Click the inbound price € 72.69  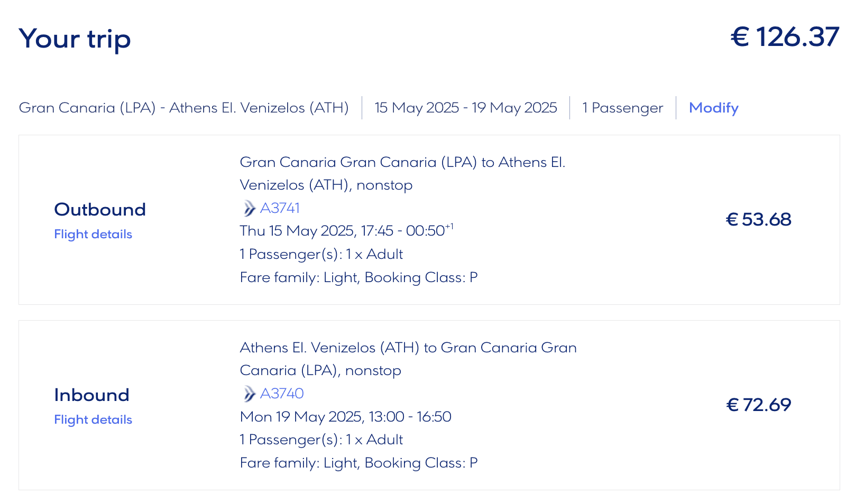click(758, 405)
